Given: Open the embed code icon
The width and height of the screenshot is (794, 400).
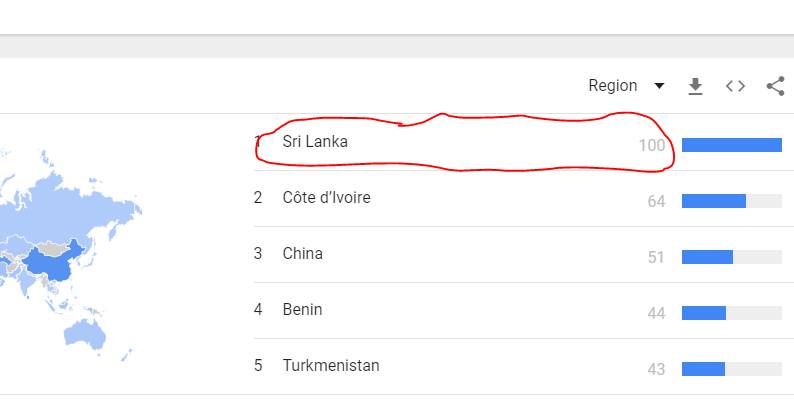Looking at the screenshot, I should (735, 87).
